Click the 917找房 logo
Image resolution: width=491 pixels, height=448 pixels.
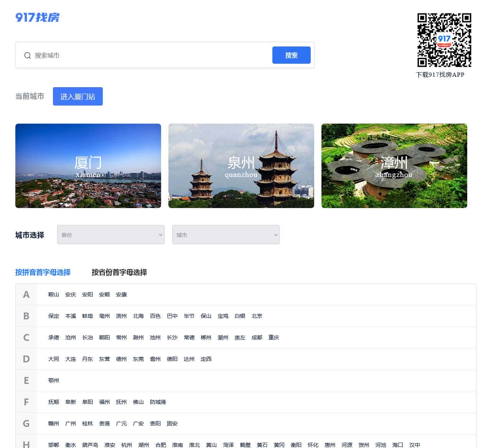(37, 18)
